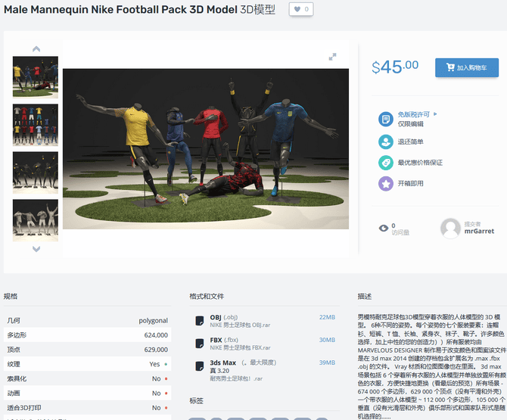
Task: Click the license document icon
Action: pyautogui.click(x=386, y=119)
